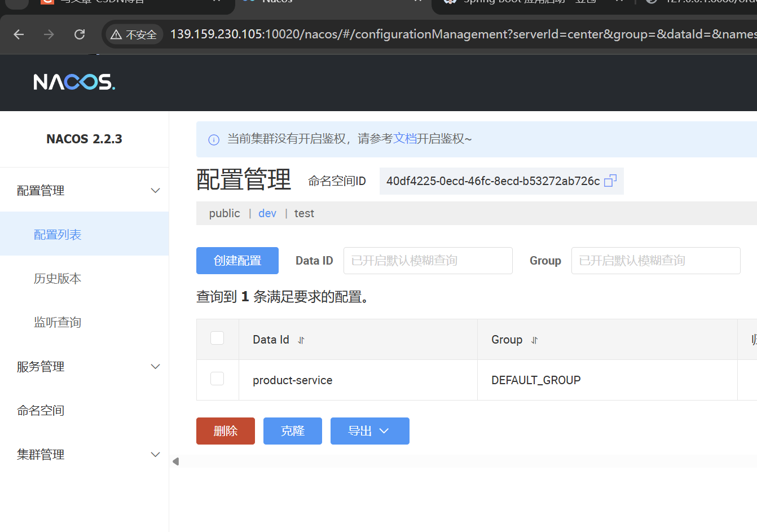Image resolution: width=757 pixels, height=532 pixels.
Task: Sort by Group column arrows
Action: coord(535,340)
